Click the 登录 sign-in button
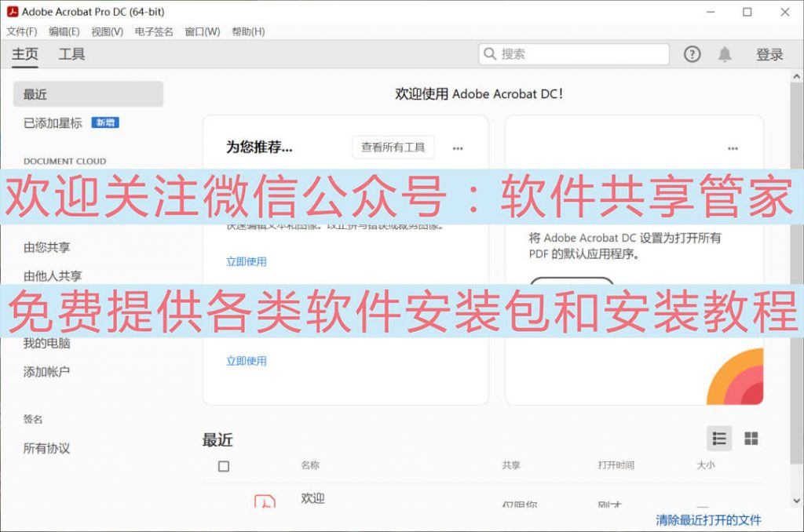Screen dimensions: 804x532 coord(769,54)
